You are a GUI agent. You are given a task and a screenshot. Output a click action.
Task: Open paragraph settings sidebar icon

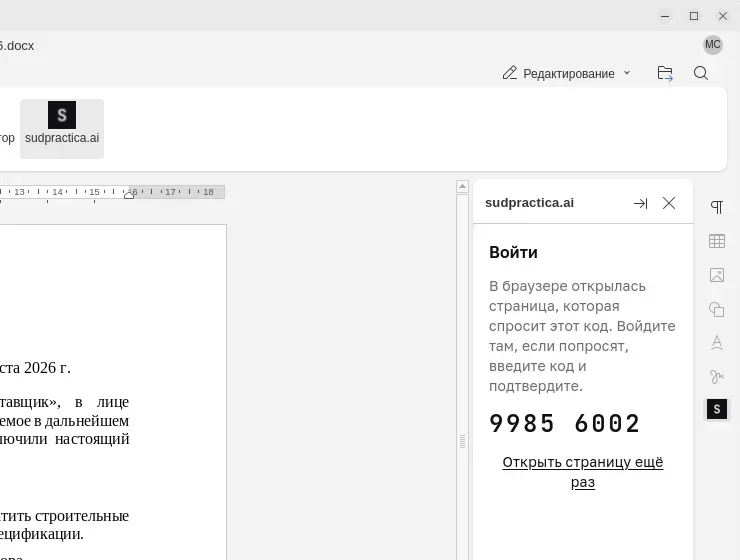(717, 207)
